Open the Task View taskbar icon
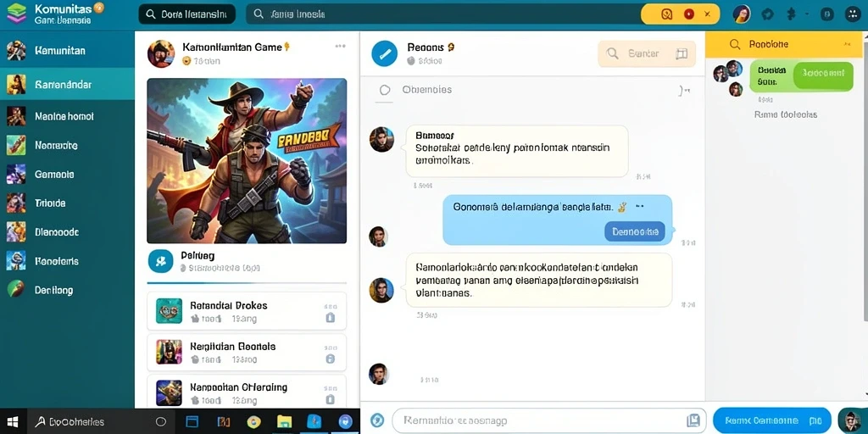The width and height of the screenshot is (868, 434). coord(192,422)
